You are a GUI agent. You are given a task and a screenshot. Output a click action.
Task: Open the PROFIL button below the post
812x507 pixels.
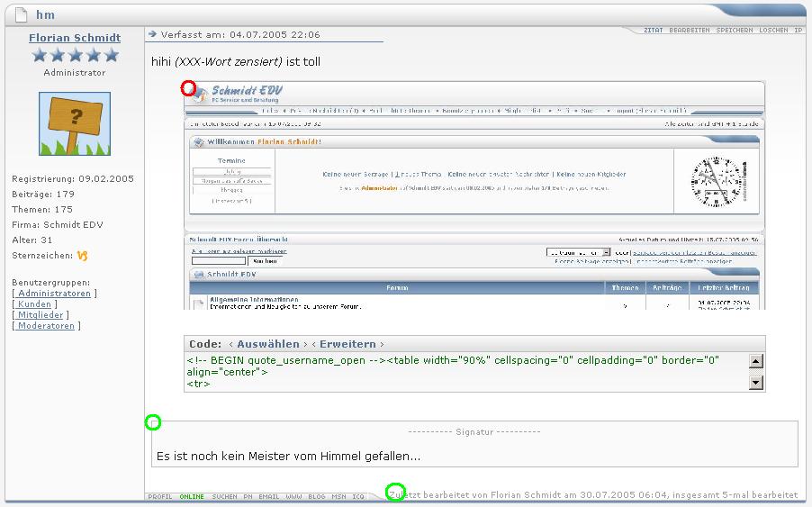coord(159,496)
